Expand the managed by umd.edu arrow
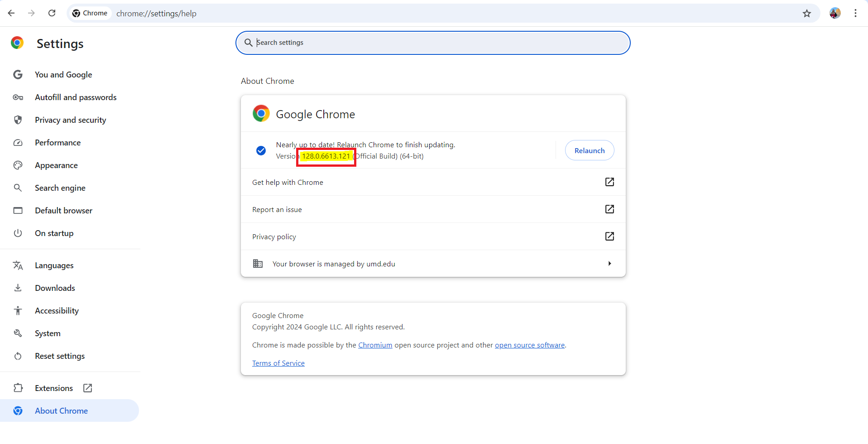The image size is (868, 444). pos(609,264)
